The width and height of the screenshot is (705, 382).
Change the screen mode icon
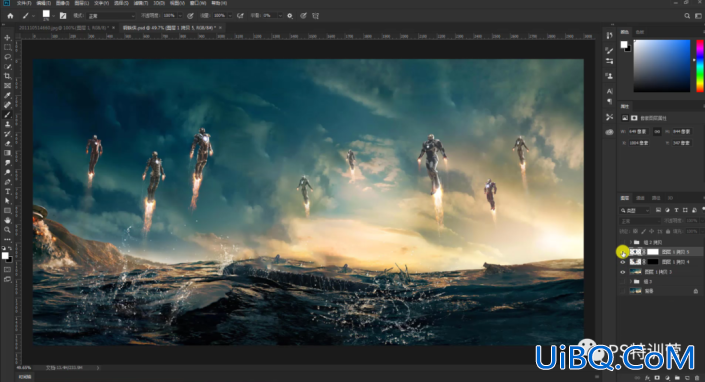tap(8, 279)
